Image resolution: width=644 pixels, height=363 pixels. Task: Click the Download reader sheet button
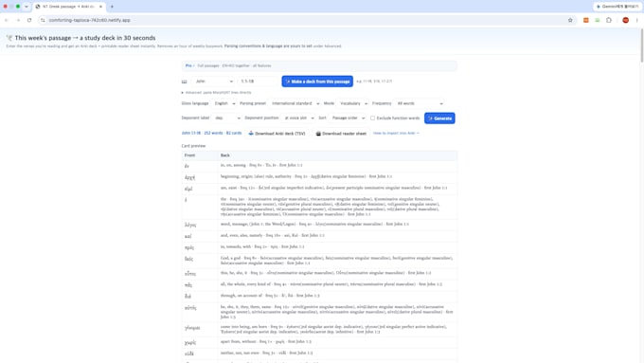tap(341, 134)
